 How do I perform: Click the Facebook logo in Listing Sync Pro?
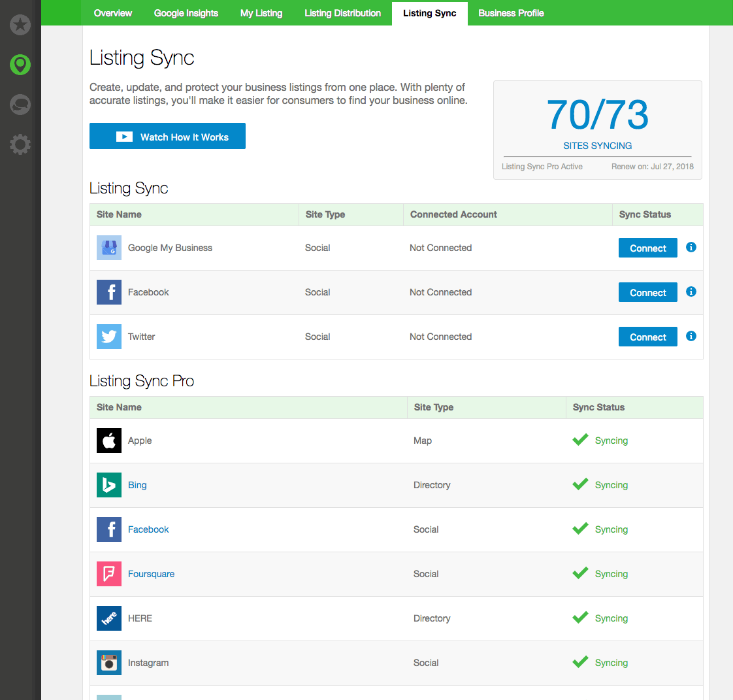click(109, 529)
